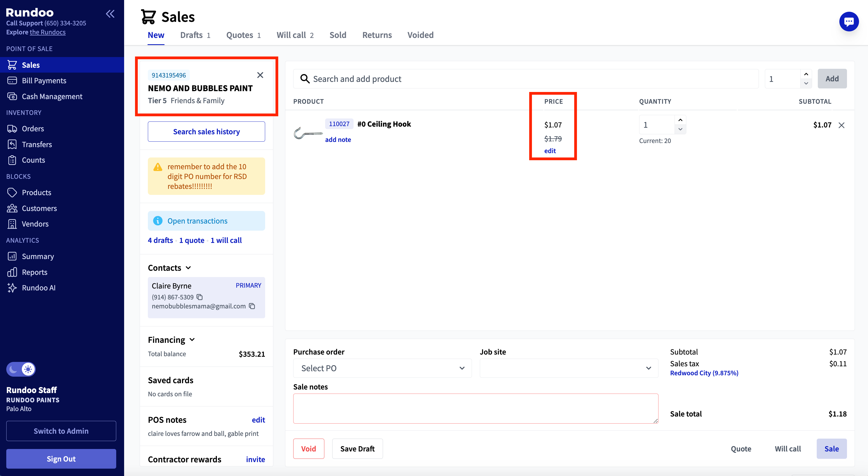868x476 pixels.
Task: Click the Open transactions info icon
Action: click(x=158, y=221)
